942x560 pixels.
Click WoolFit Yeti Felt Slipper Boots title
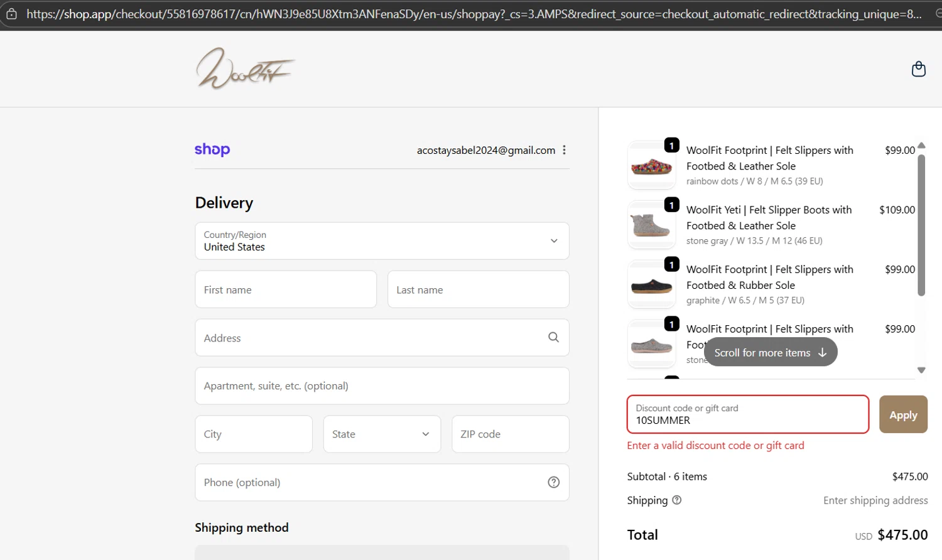click(769, 218)
